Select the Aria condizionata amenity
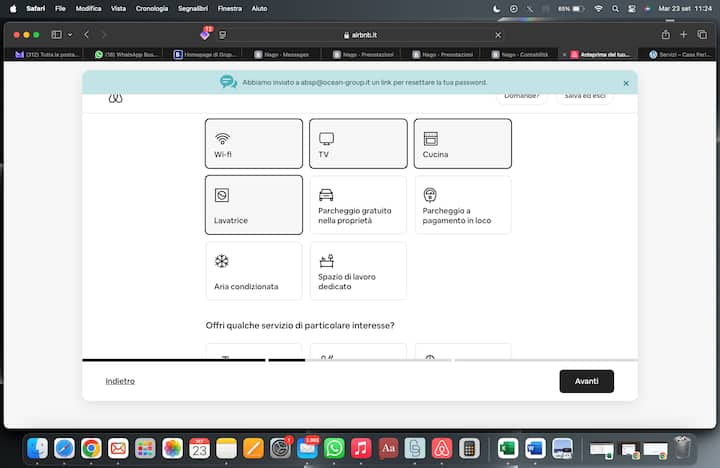 254,271
